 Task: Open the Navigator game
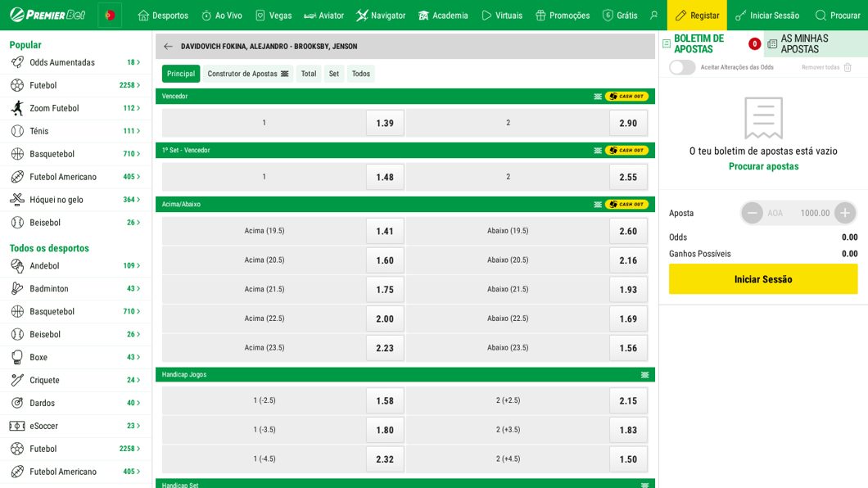[x=381, y=16]
